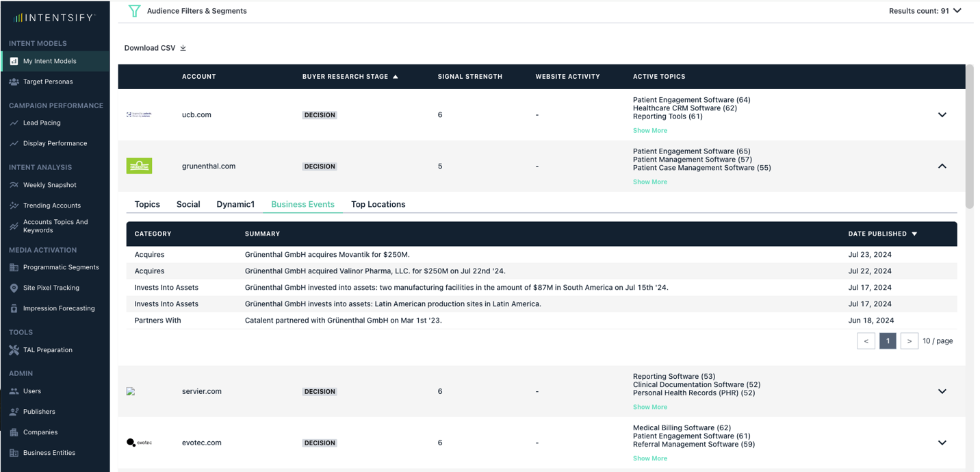Viewport: 980px width, 472px height.
Task: Click the Audience Filters funnel icon
Action: (134, 11)
